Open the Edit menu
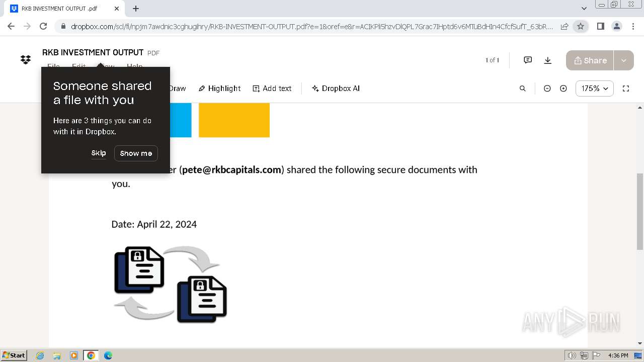 [x=78, y=66]
